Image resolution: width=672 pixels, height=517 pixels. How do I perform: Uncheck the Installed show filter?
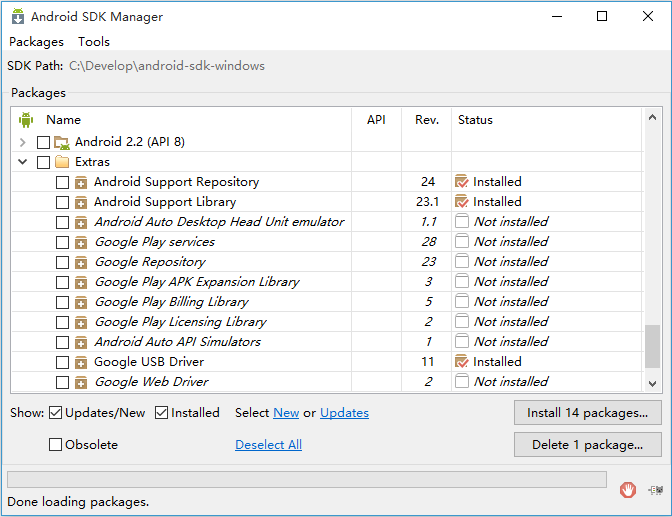point(162,413)
